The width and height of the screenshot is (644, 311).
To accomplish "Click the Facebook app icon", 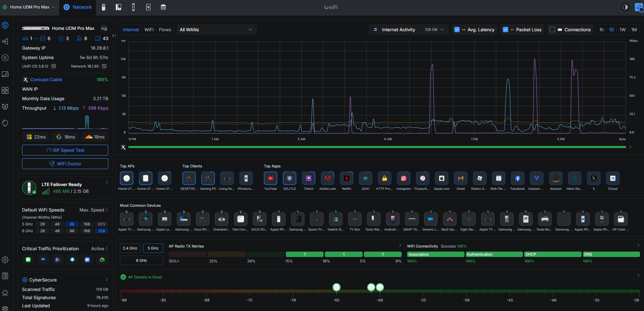I will 518,179.
